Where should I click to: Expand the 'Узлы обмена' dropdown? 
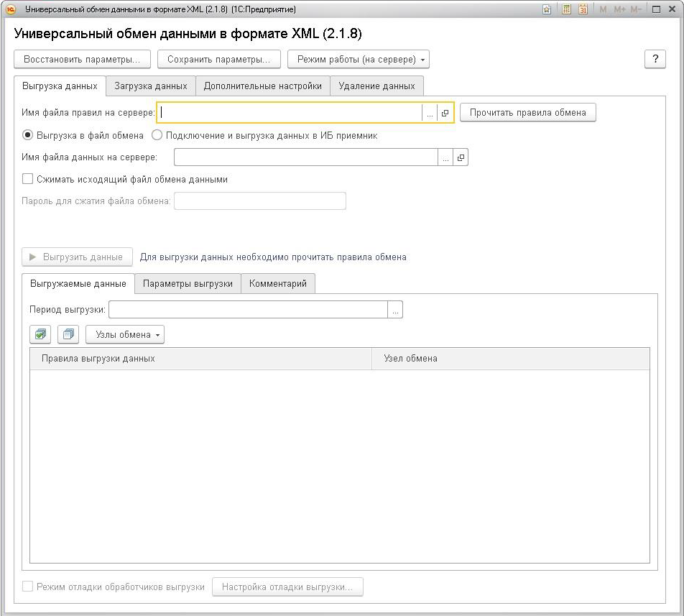[x=125, y=335]
